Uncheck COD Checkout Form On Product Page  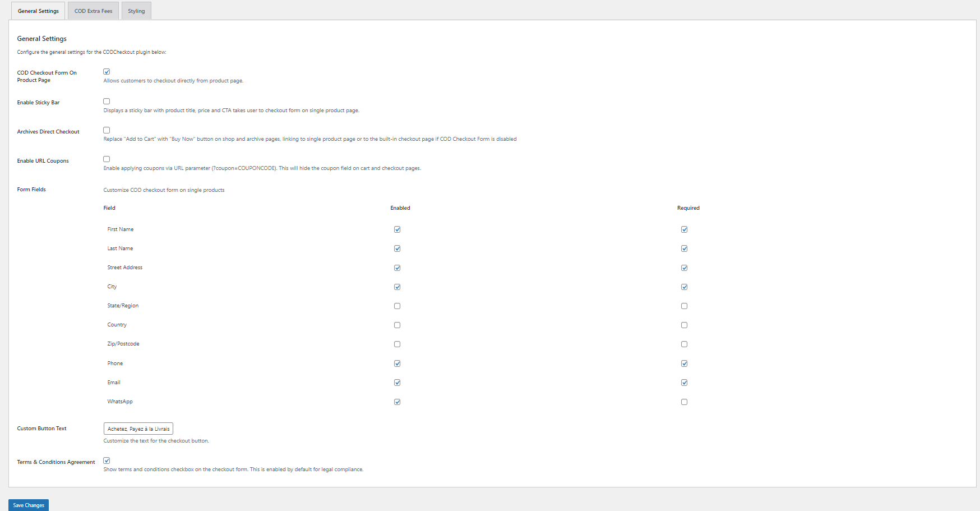click(x=107, y=72)
